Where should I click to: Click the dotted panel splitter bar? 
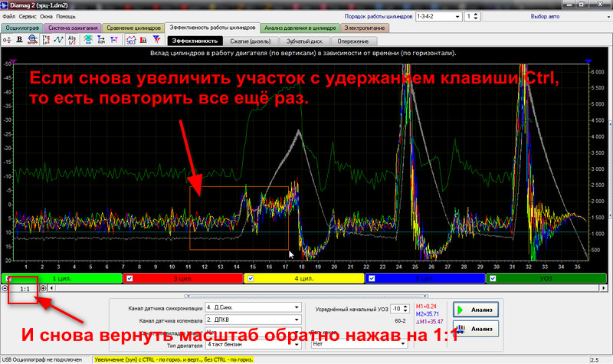tap(306, 296)
